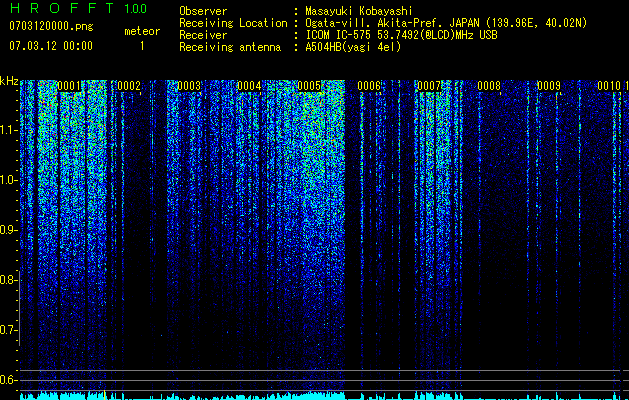Click the 'meteor' count label
This screenshot has width=629, height=400.
pos(142,31)
